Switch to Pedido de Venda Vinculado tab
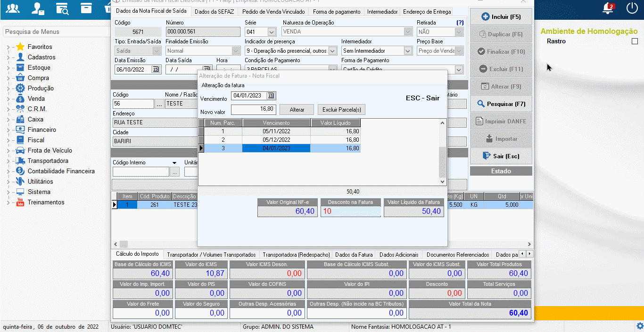The width and height of the screenshot is (644, 332). 274,12
